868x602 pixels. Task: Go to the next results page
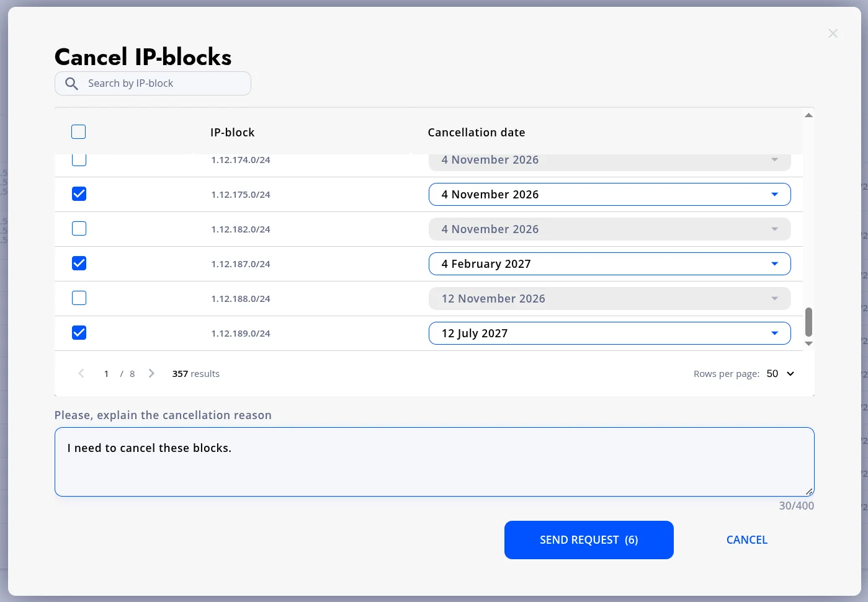pyautogui.click(x=151, y=373)
